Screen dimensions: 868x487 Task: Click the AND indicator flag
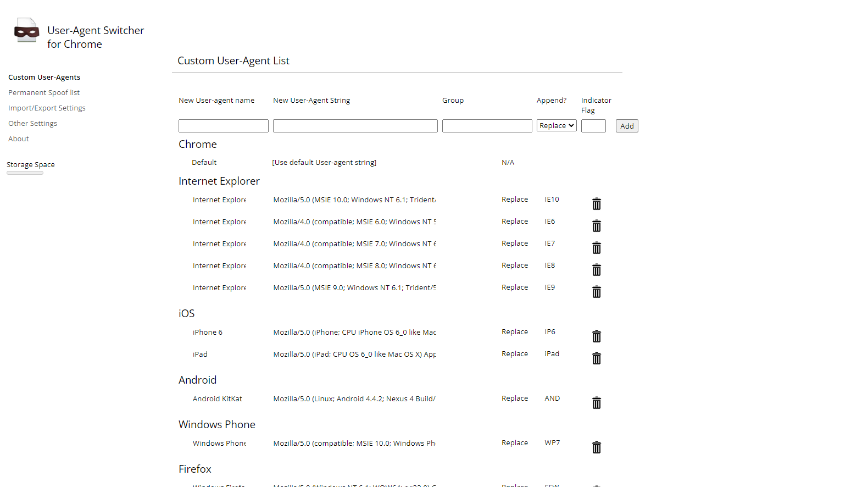(x=552, y=399)
